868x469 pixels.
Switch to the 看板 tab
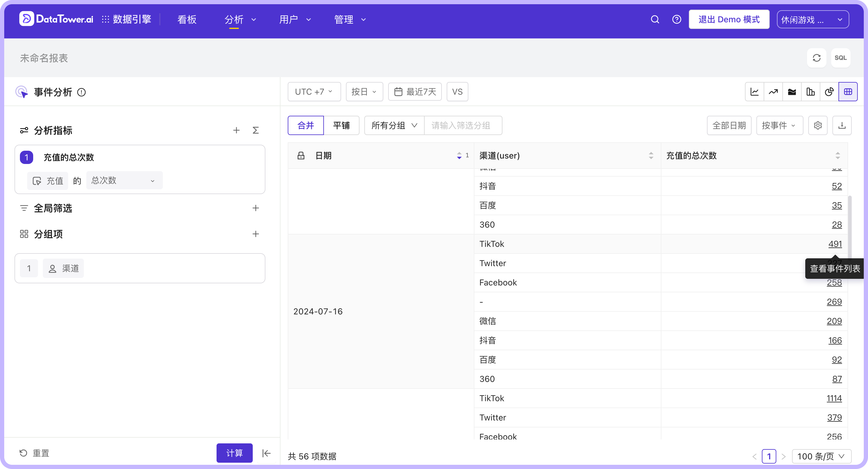point(186,19)
